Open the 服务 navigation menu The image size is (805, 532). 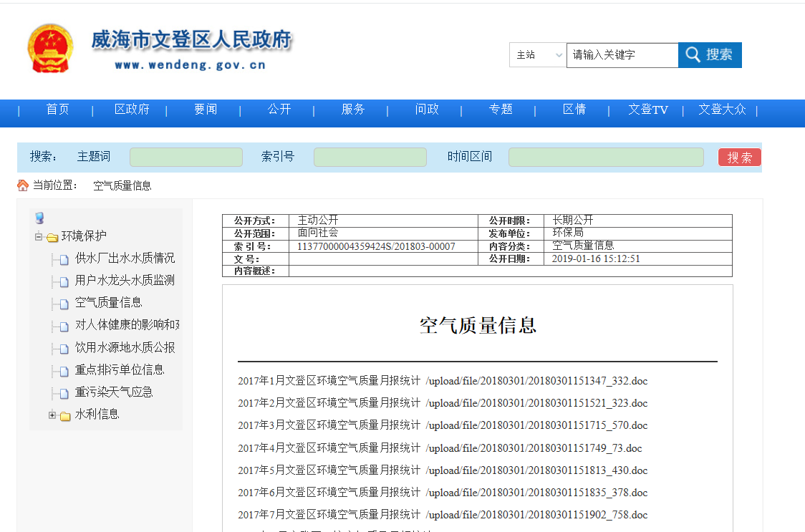353,110
